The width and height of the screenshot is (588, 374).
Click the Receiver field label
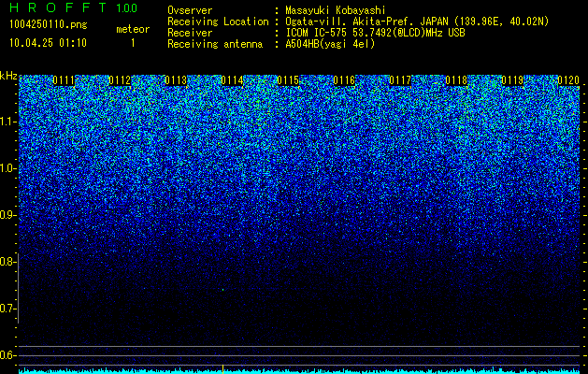coord(190,33)
